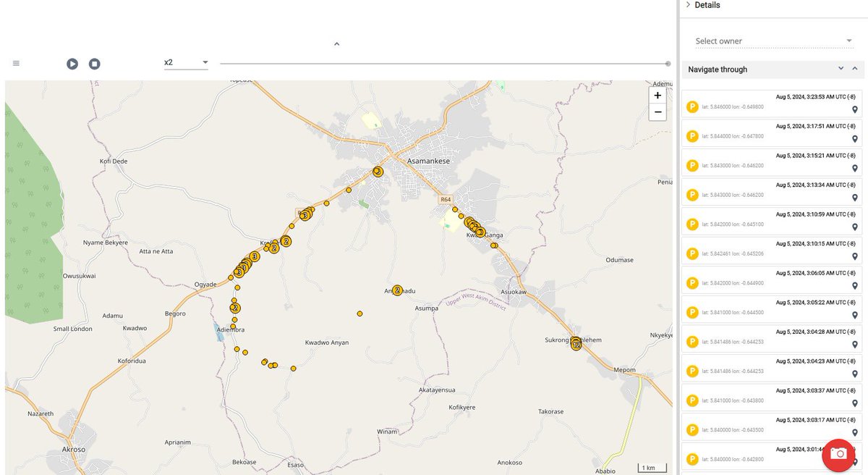Image resolution: width=868 pixels, height=475 pixels.
Task: Start track playback with play button
Action: [72, 64]
